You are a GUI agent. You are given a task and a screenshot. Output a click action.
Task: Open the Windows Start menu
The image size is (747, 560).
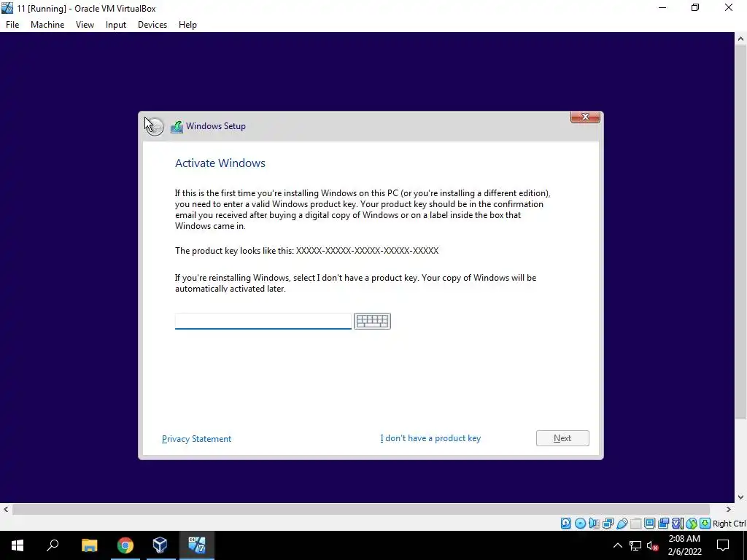[x=18, y=545]
